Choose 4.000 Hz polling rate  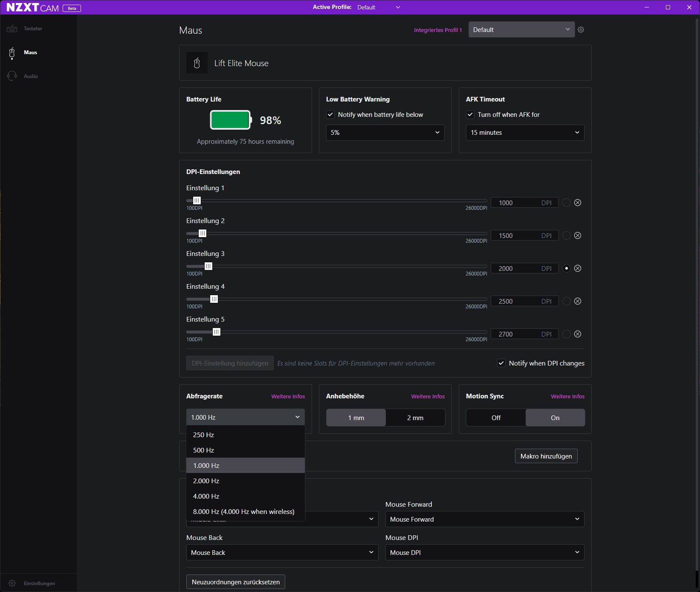(246, 496)
